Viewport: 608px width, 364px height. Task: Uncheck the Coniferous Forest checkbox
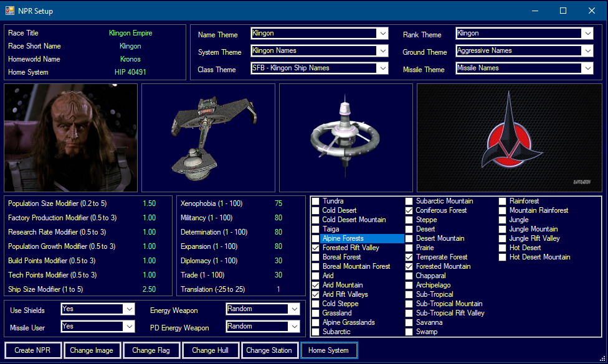(409, 211)
